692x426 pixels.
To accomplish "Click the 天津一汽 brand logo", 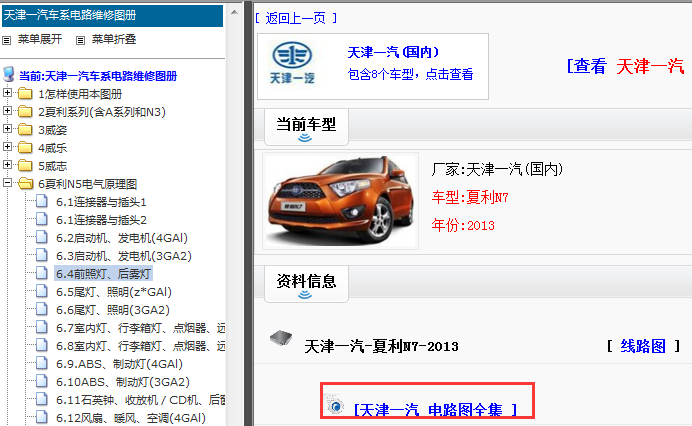I will point(292,63).
